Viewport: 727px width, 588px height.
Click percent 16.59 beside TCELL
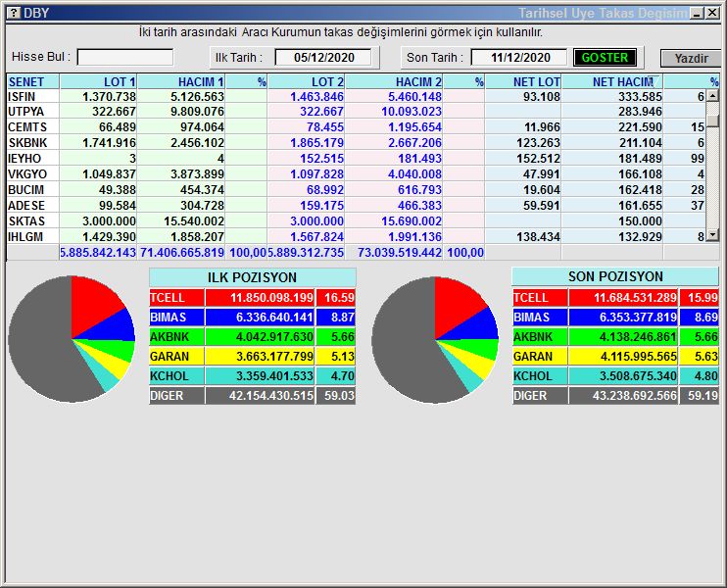pos(339,298)
